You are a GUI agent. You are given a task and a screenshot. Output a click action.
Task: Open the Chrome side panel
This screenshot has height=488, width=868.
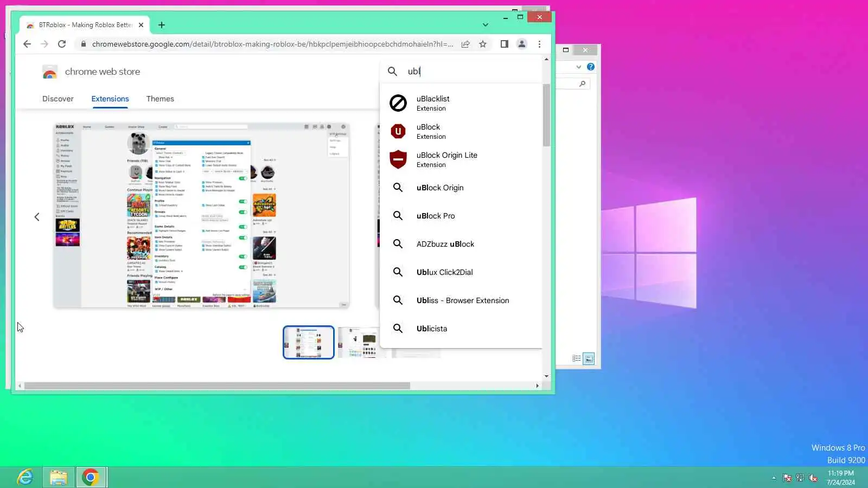click(505, 44)
